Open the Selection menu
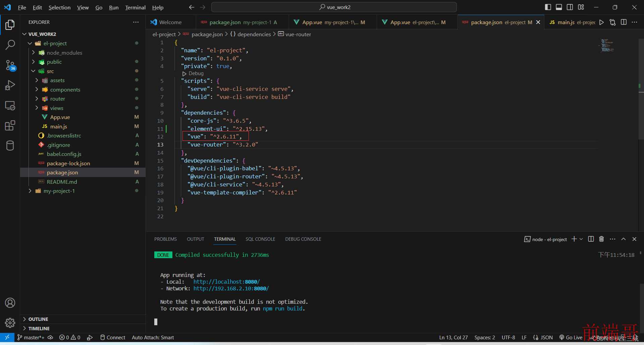This screenshot has width=644, height=345. pos(59,7)
